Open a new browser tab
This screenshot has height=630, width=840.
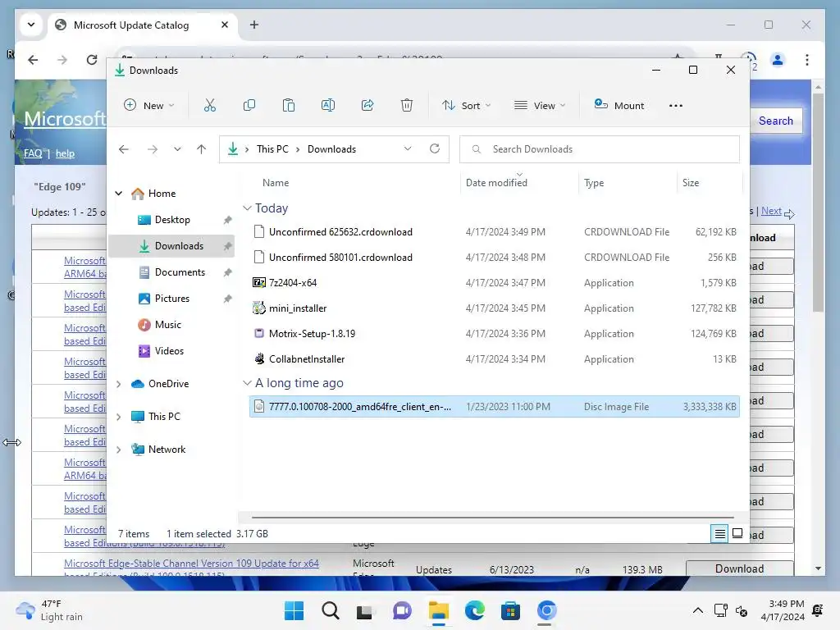pyautogui.click(x=254, y=25)
